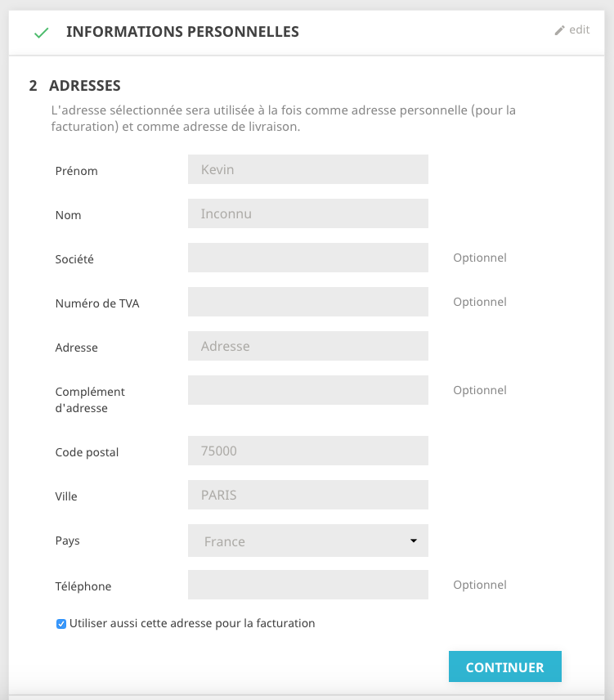Click the Téléphone field label

pyautogui.click(x=83, y=586)
